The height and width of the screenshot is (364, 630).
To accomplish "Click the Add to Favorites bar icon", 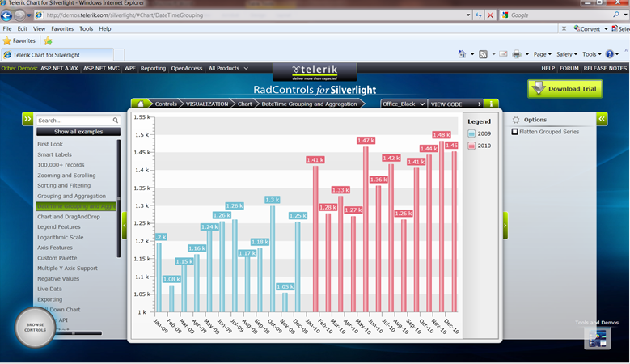I will click(x=48, y=40).
